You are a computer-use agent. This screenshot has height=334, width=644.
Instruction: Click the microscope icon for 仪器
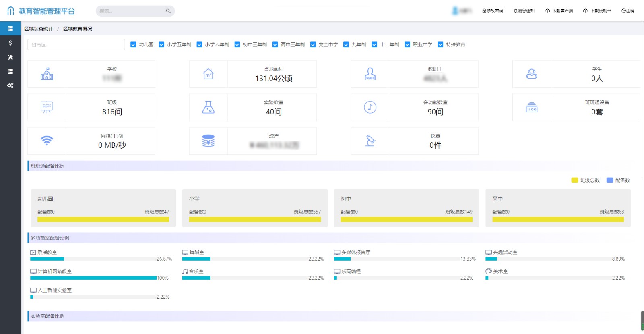[370, 141]
